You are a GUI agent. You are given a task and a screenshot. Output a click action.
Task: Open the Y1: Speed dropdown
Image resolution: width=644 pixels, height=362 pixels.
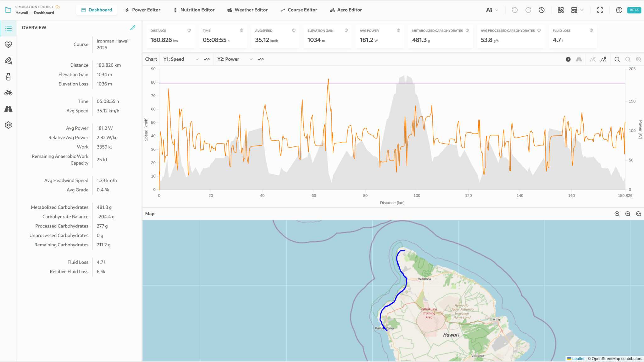click(x=181, y=59)
